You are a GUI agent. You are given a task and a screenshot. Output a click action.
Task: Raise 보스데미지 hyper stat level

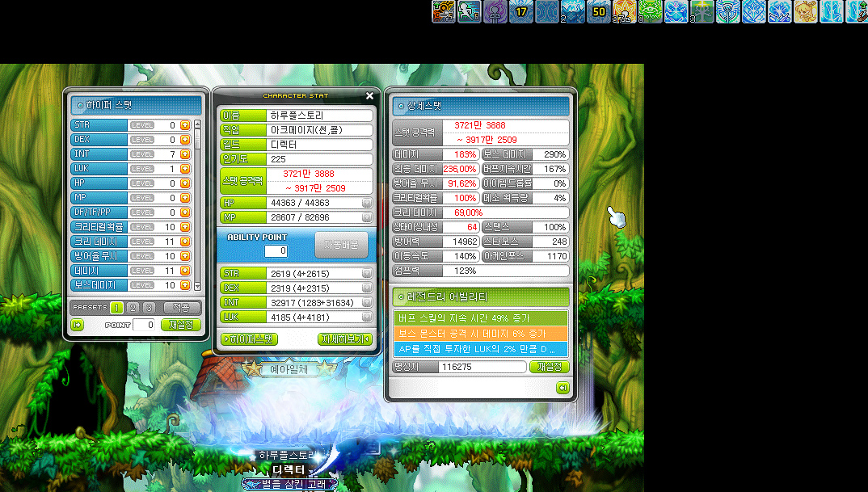185,285
